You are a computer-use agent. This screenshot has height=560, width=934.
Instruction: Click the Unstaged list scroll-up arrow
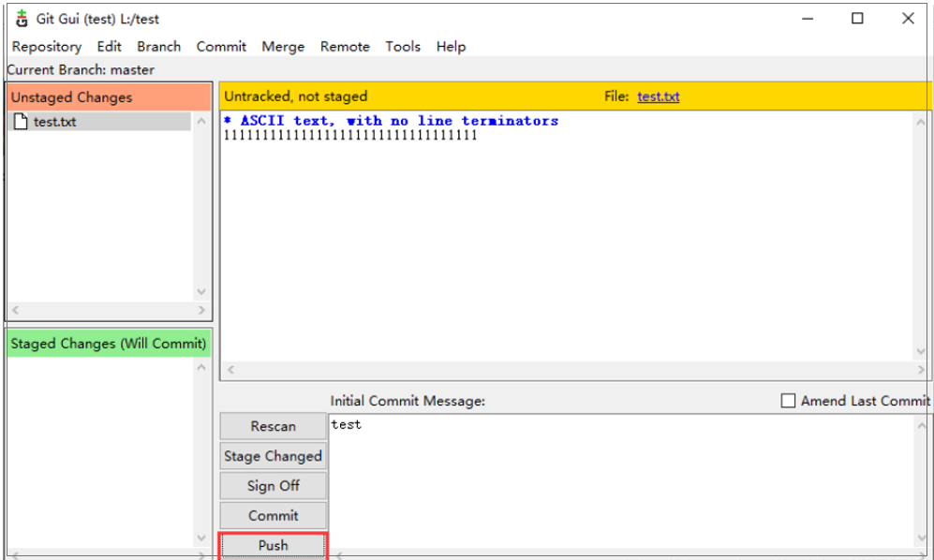pos(201,121)
